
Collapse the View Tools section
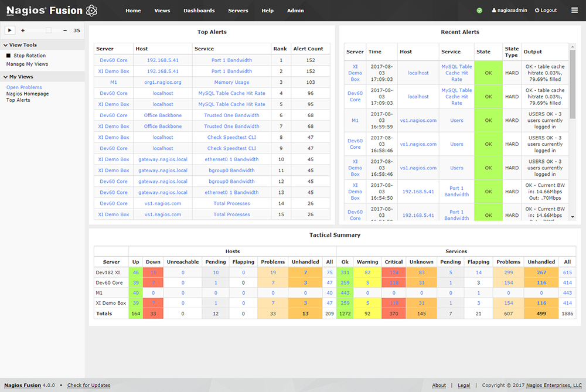tap(5, 45)
